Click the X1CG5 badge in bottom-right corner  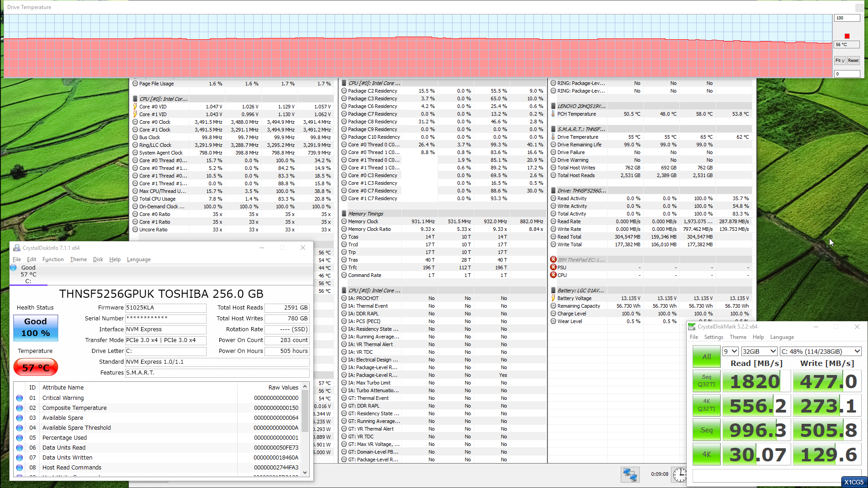tap(854, 482)
